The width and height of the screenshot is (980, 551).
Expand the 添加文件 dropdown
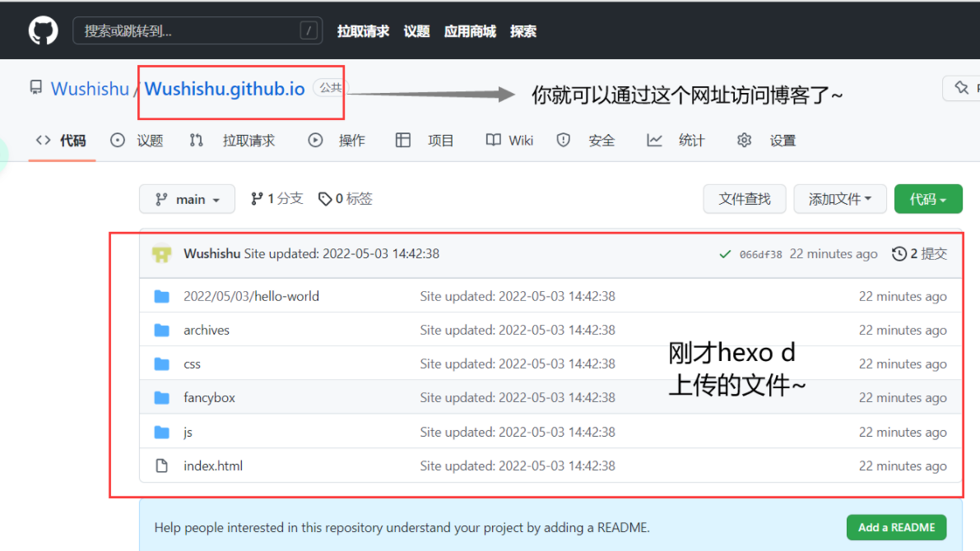pos(839,198)
